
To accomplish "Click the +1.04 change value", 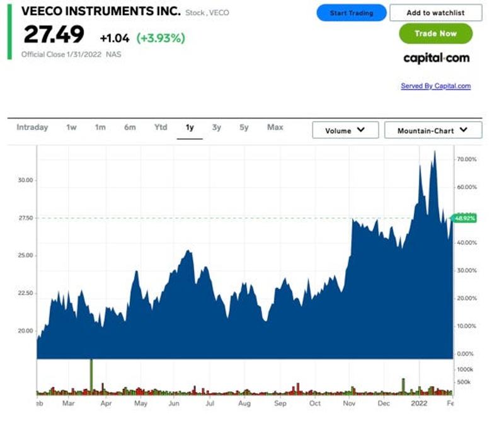I will click(115, 38).
